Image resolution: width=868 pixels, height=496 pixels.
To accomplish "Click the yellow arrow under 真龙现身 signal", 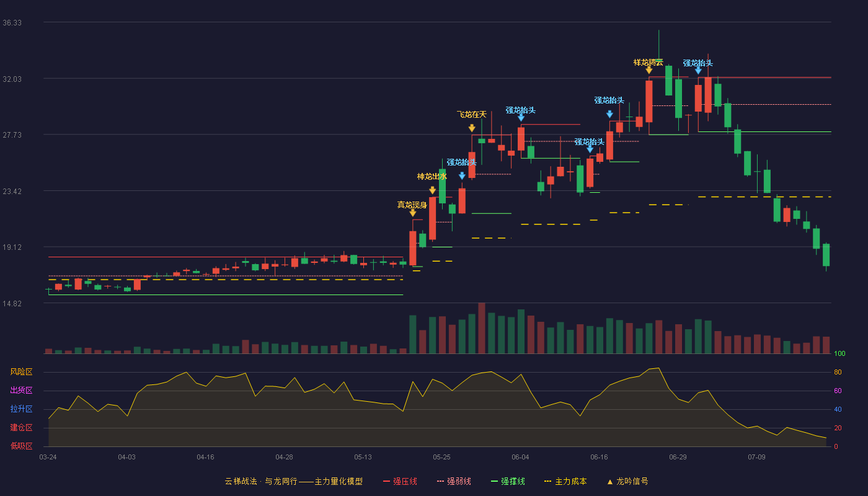I will [x=413, y=213].
